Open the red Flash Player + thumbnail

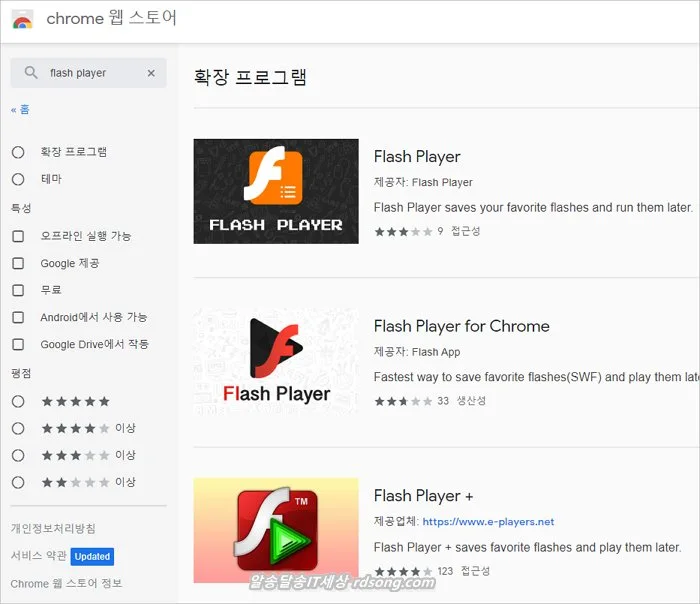click(x=276, y=530)
